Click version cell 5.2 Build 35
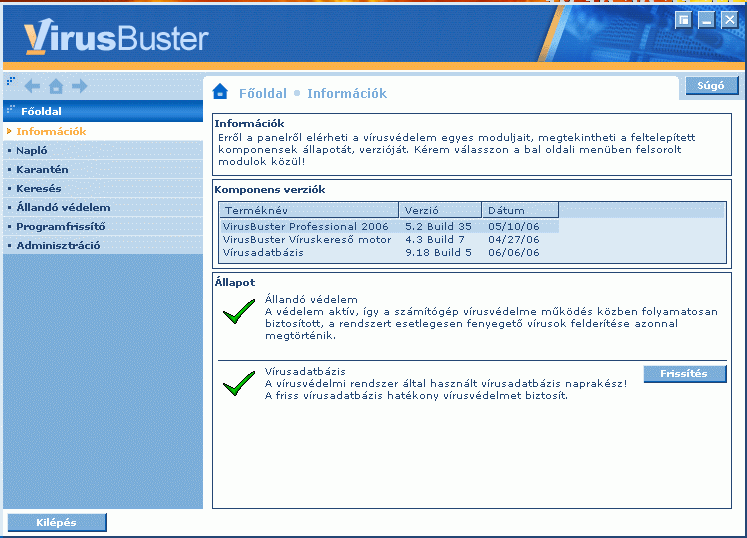Viewport: 747px width, 538px height. click(438, 226)
